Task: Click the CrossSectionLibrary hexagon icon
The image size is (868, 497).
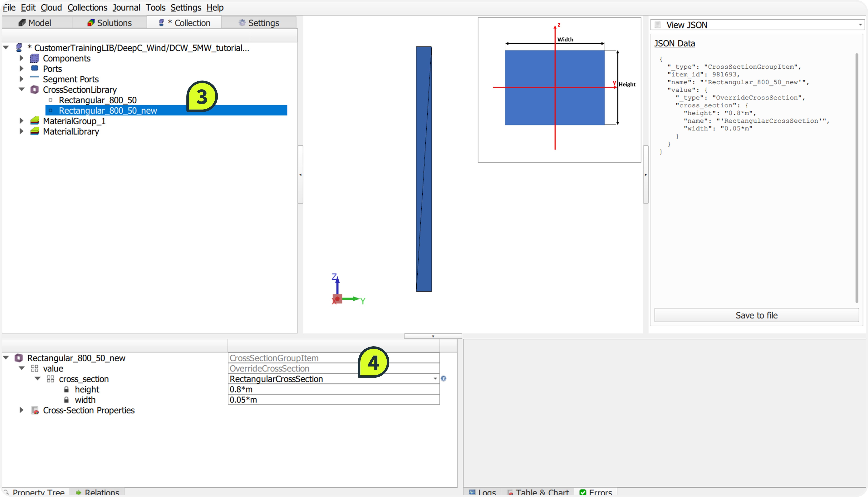Action: (34, 90)
